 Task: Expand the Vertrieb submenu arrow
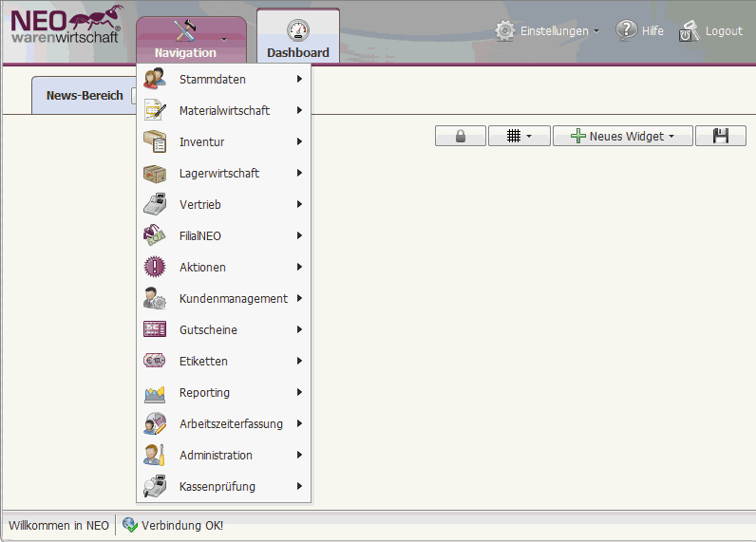point(299,204)
